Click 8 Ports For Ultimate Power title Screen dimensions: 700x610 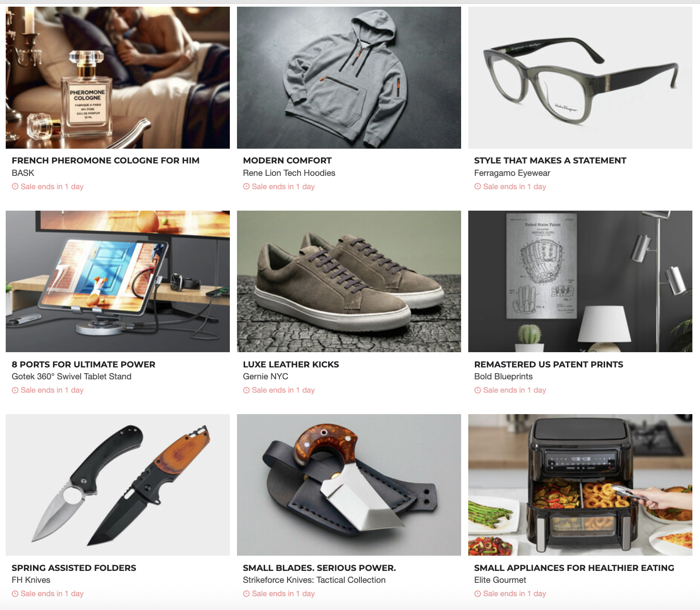pyautogui.click(x=83, y=365)
